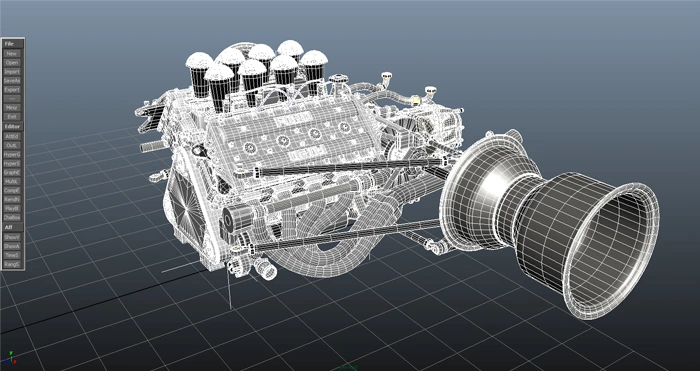Collapse the File section header
The width and height of the screenshot is (700, 371).
(13, 44)
